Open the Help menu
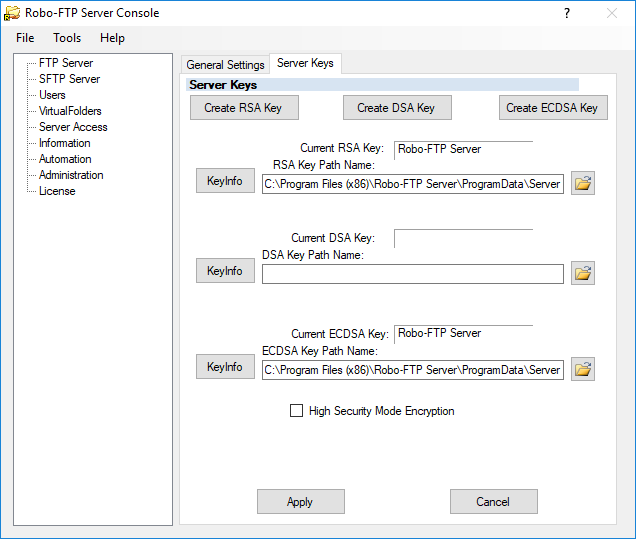This screenshot has width=636, height=539. (x=112, y=38)
